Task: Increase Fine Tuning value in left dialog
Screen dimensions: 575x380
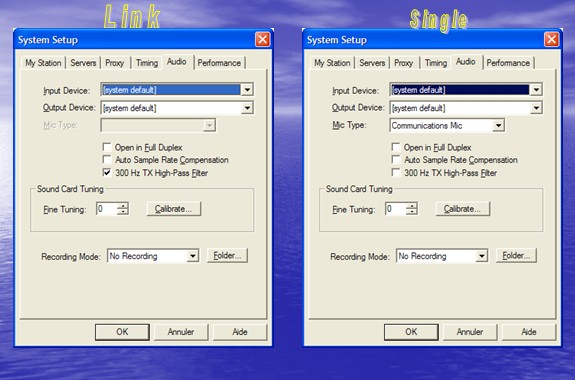Action: [x=123, y=206]
